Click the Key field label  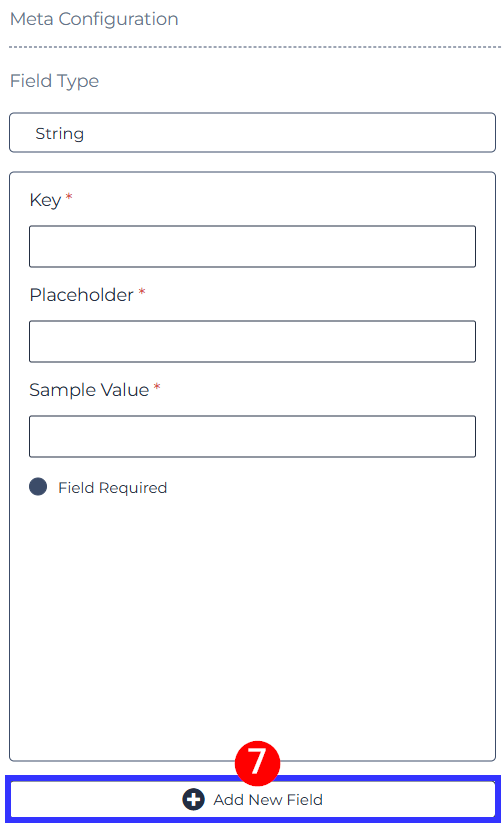tap(45, 200)
